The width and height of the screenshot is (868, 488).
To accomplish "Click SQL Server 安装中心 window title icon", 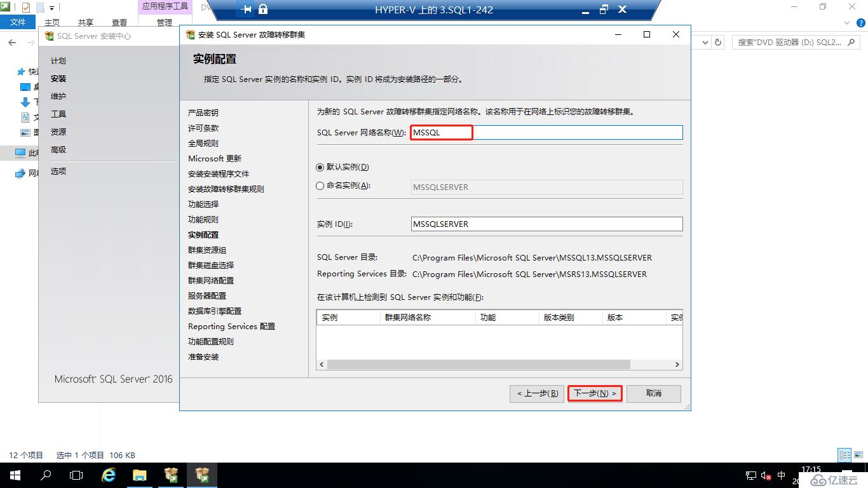I will [50, 36].
